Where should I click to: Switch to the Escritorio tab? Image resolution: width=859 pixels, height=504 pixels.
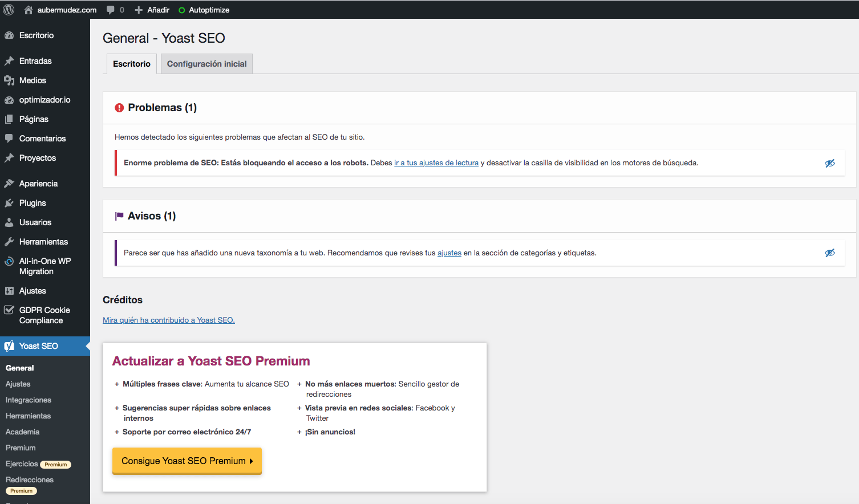[x=132, y=64]
